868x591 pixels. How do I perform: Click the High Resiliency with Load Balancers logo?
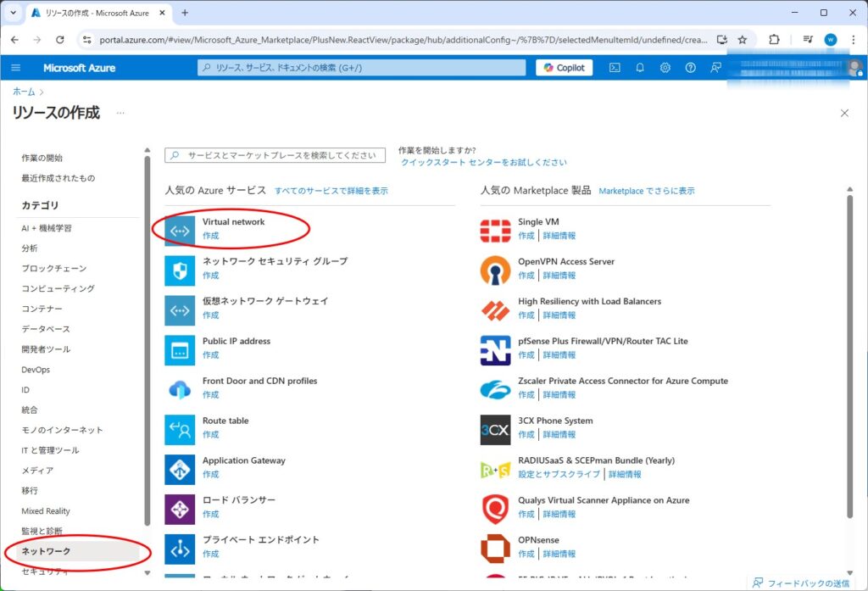(x=495, y=310)
